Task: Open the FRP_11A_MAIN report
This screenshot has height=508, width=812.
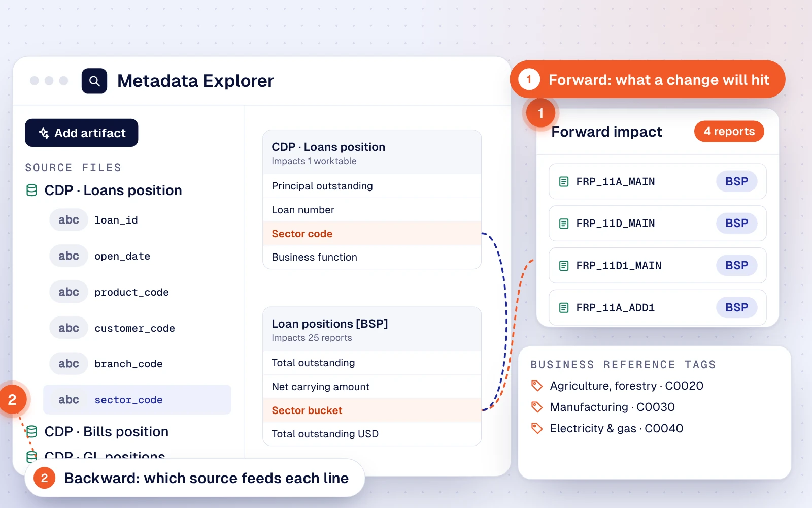Action: [657, 181]
